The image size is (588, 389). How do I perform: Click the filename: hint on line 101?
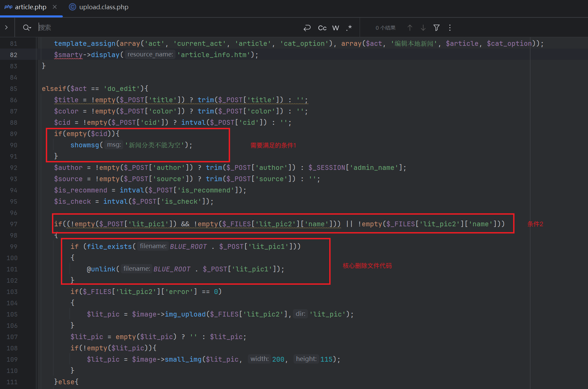(136, 269)
